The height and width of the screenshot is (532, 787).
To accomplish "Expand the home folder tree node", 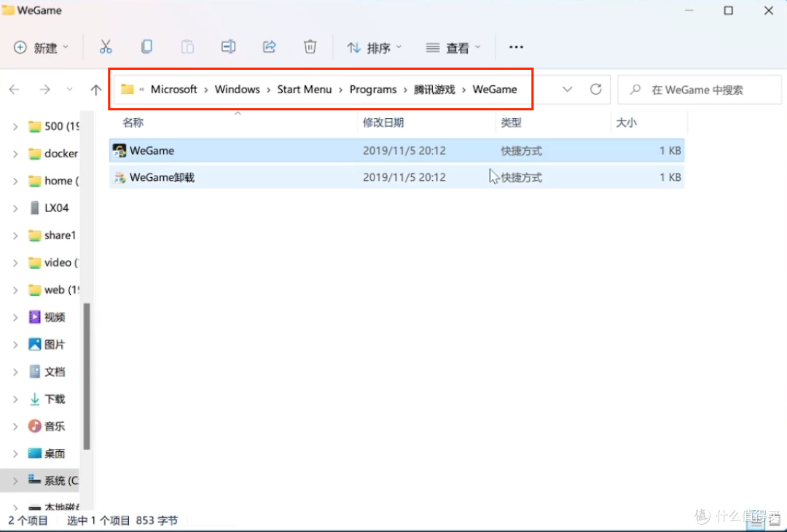I will [x=15, y=181].
